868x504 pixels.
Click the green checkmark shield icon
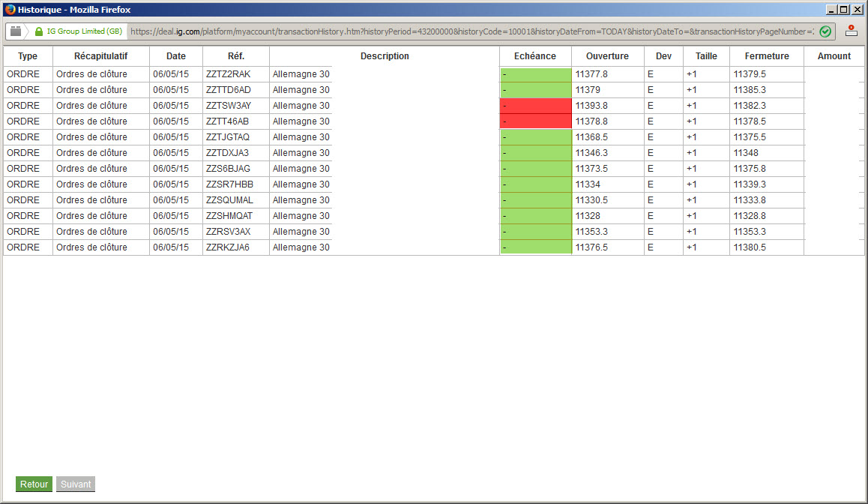click(x=825, y=31)
